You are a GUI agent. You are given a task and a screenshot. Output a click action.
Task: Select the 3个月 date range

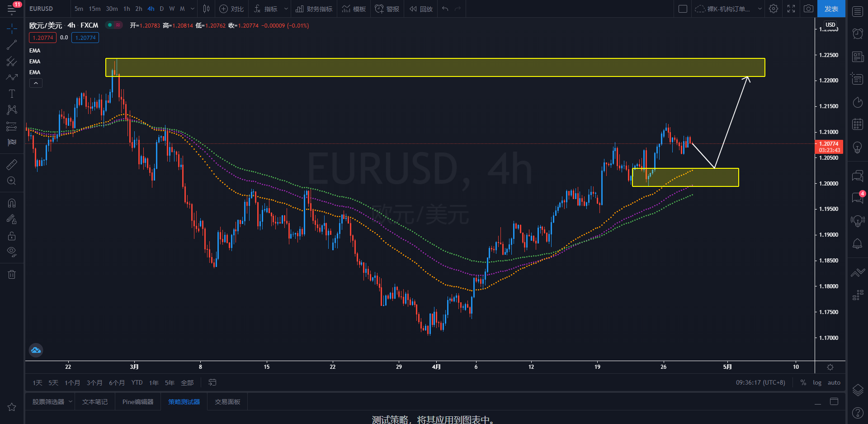pos(94,383)
